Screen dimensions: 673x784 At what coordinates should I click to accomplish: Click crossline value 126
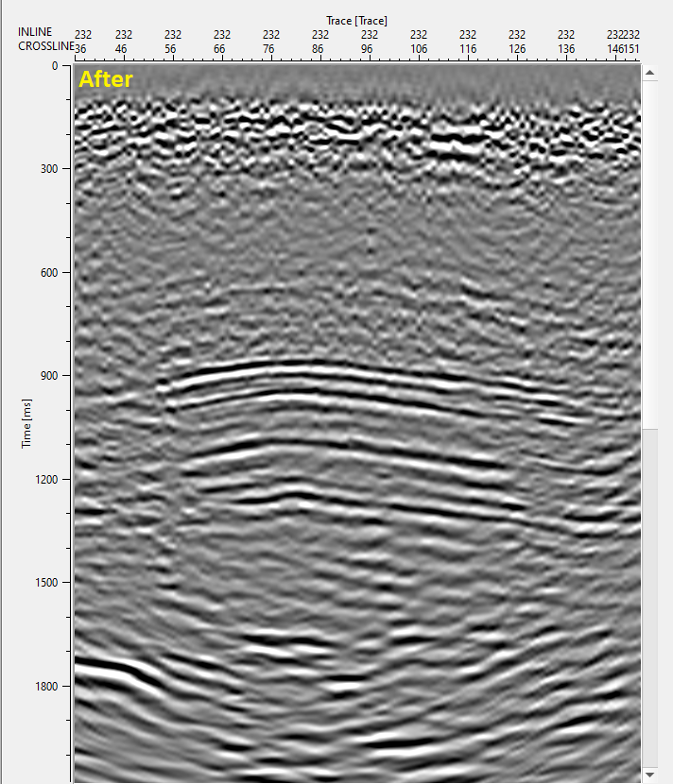pos(517,49)
